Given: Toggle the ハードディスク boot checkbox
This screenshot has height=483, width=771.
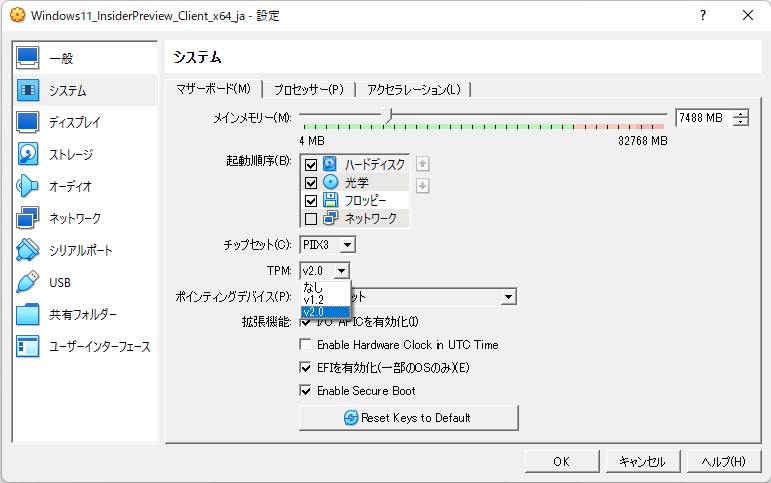Looking at the screenshot, I should [x=311, y=164].
